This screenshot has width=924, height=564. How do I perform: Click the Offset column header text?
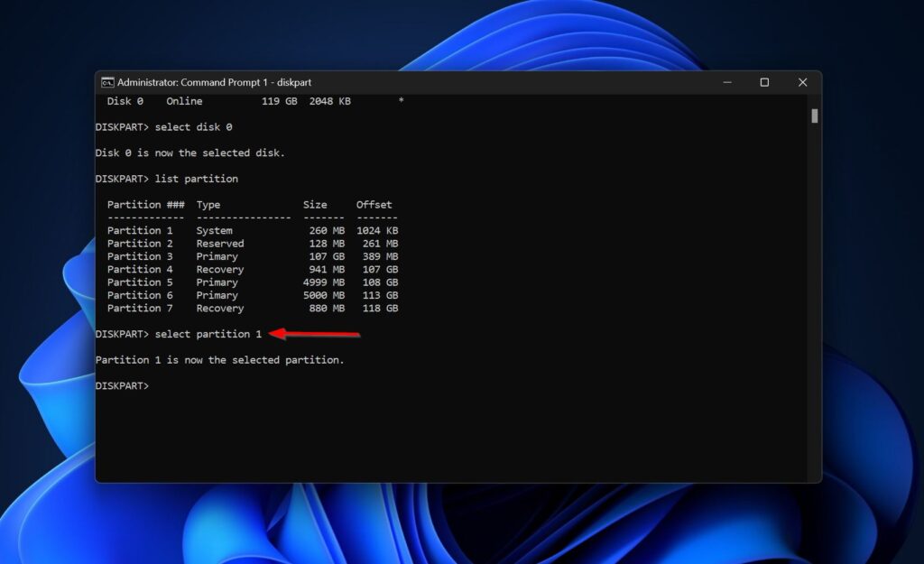point(374,204)
